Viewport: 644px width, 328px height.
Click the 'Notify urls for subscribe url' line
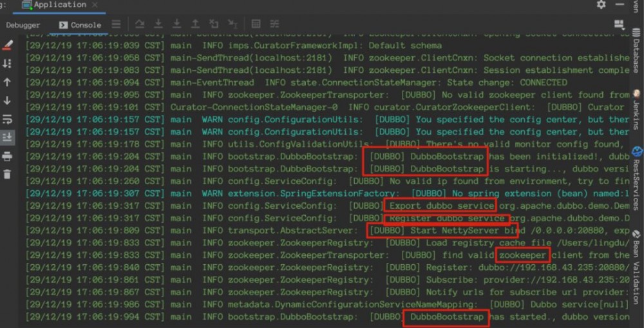tap(327, 292)
